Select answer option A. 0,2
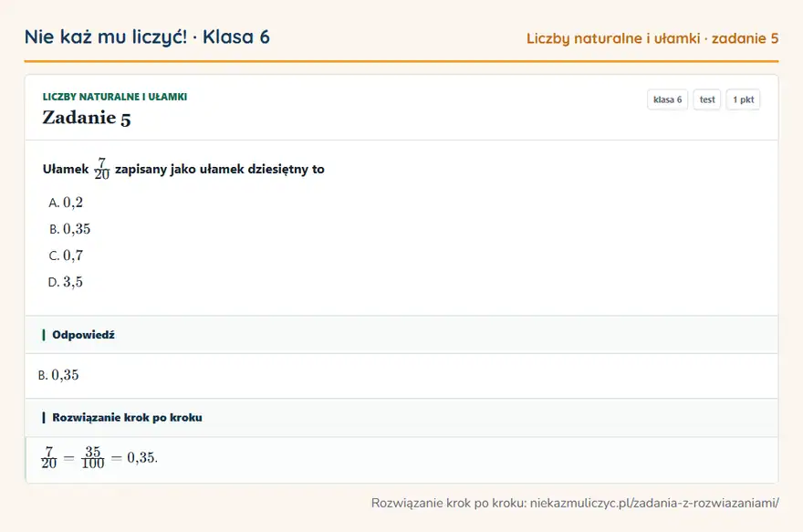Viewport: 803px width, 532px height. pos(66,203)
